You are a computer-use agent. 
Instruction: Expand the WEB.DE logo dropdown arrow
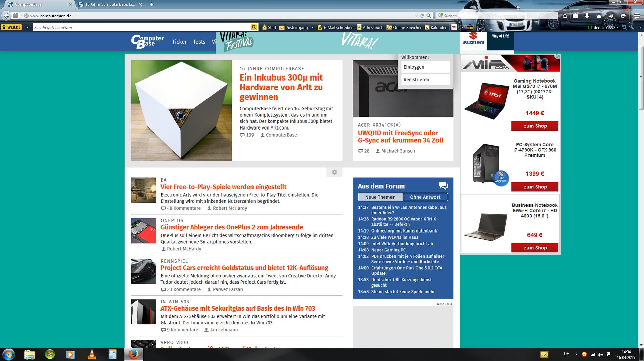click(x=27, y=27)
